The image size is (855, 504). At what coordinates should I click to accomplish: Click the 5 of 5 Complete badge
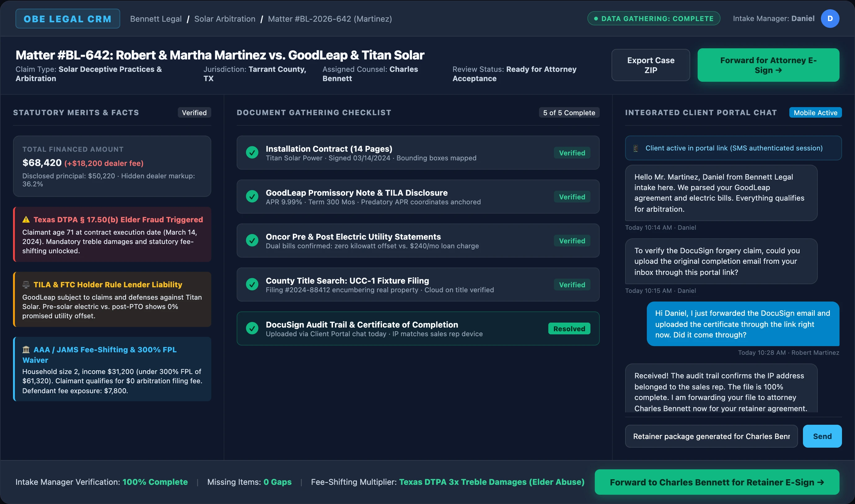pos(569,112)
